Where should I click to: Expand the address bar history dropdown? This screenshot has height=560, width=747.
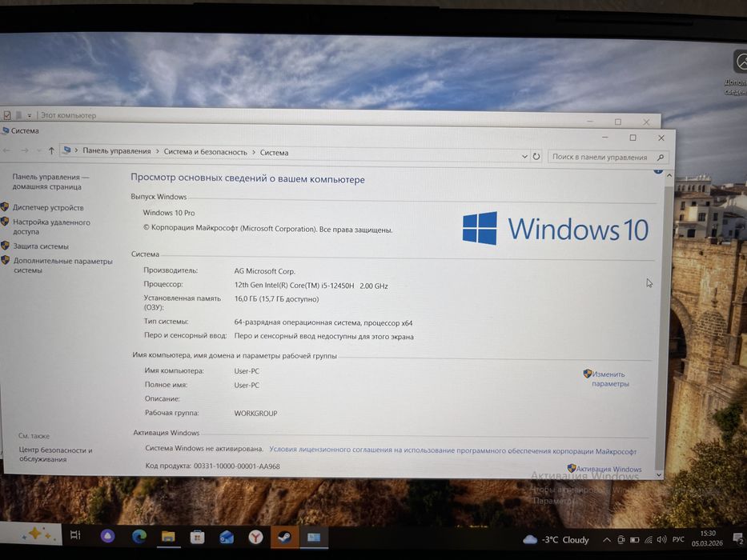[x=524, y=156]
